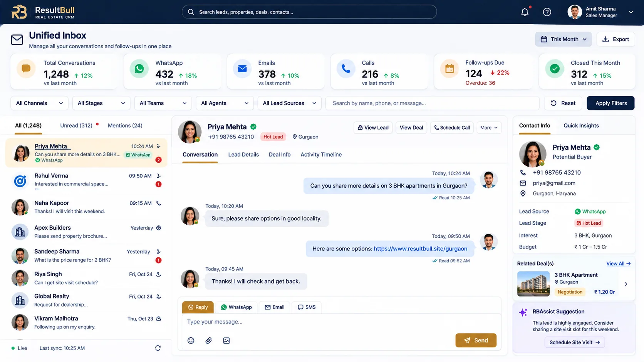Open the help question mark icon
This screenshot has width=644, height=362.
pos(547,12)
